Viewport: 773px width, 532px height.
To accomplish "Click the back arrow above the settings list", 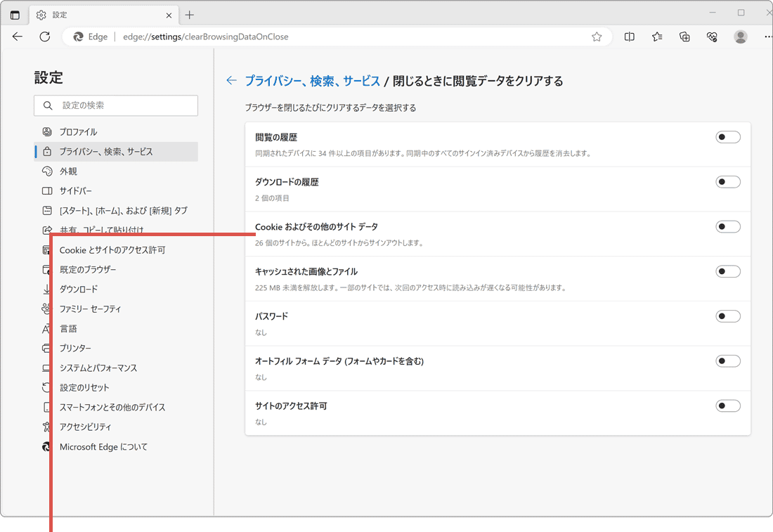I will coord(231,81).
